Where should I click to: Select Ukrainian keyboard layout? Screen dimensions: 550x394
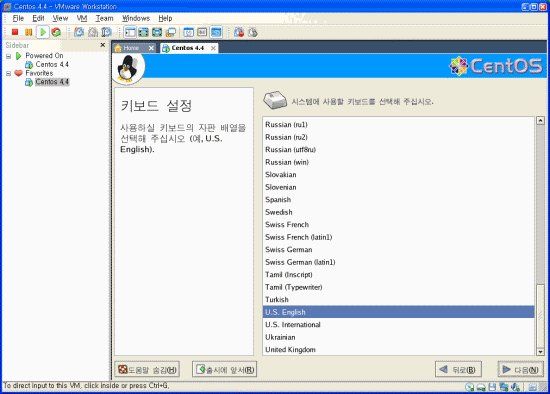point(398,337)
